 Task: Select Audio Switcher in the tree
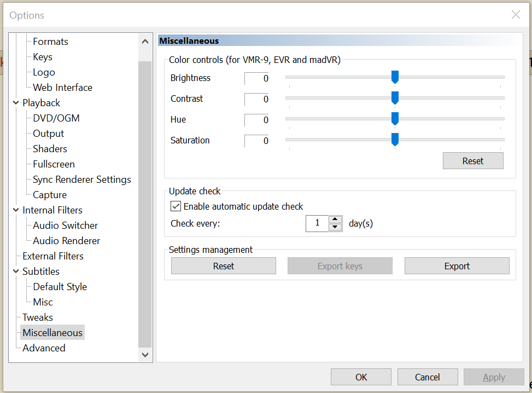pos(65,226)
